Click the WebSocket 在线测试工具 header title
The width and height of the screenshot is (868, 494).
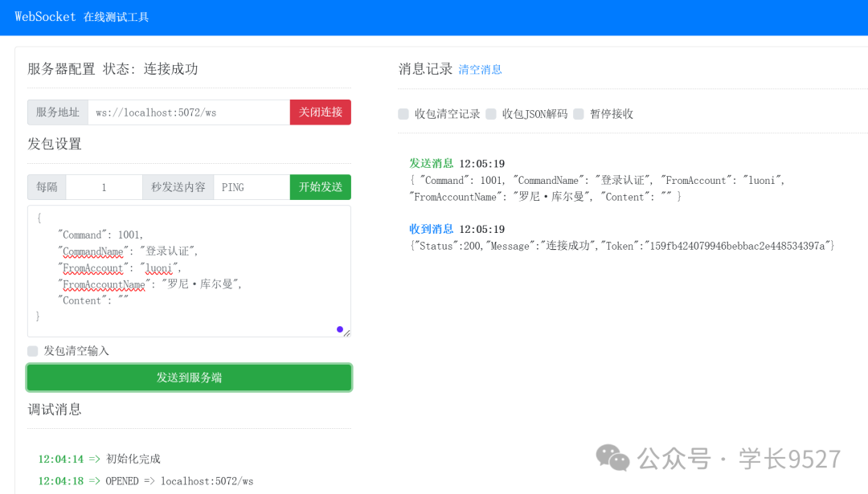click(82, 17)
